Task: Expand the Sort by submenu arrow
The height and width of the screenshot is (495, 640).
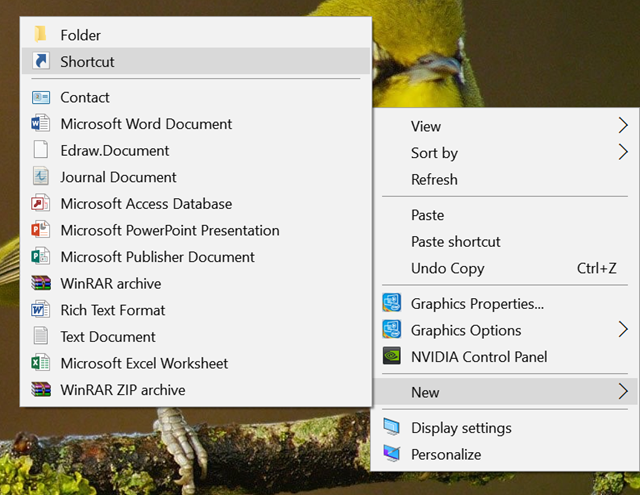Action: click(623, 152)
